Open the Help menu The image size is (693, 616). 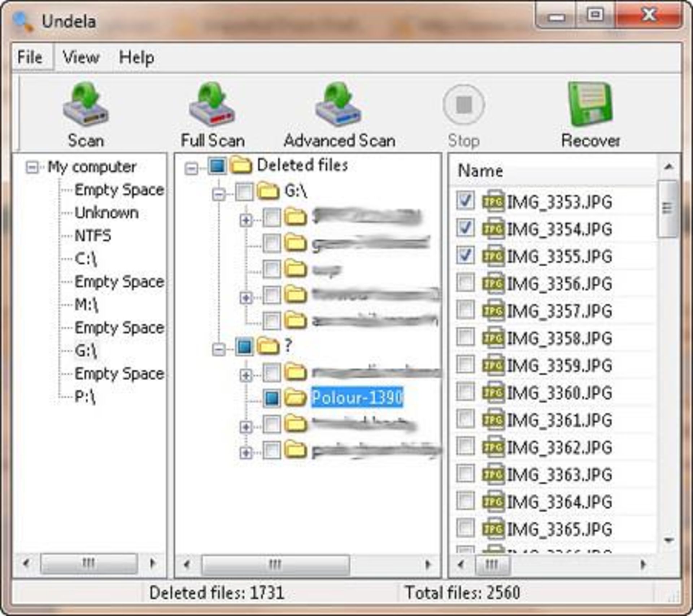click(136, 57)
